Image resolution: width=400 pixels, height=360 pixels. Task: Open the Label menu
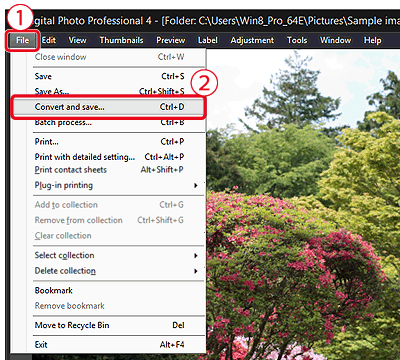[208, 40]
